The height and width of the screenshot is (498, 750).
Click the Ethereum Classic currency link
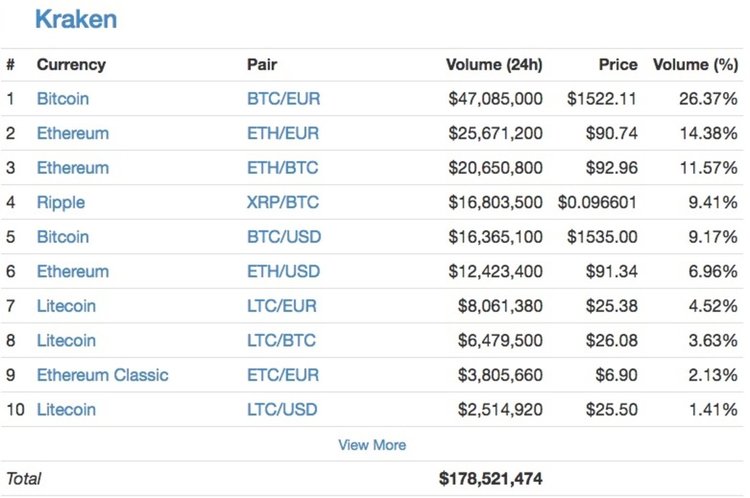point(103,375)
